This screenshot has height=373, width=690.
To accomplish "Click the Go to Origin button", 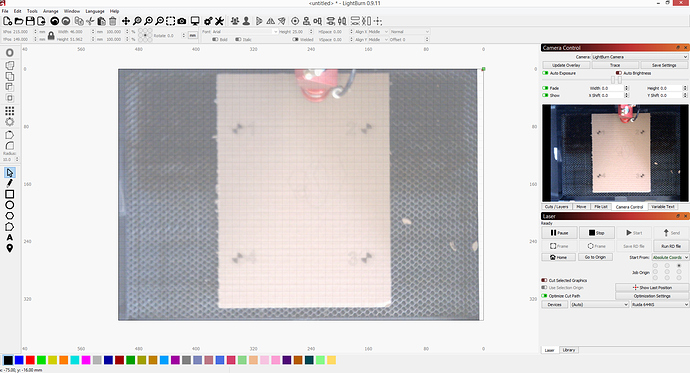I will pos(595,257).
